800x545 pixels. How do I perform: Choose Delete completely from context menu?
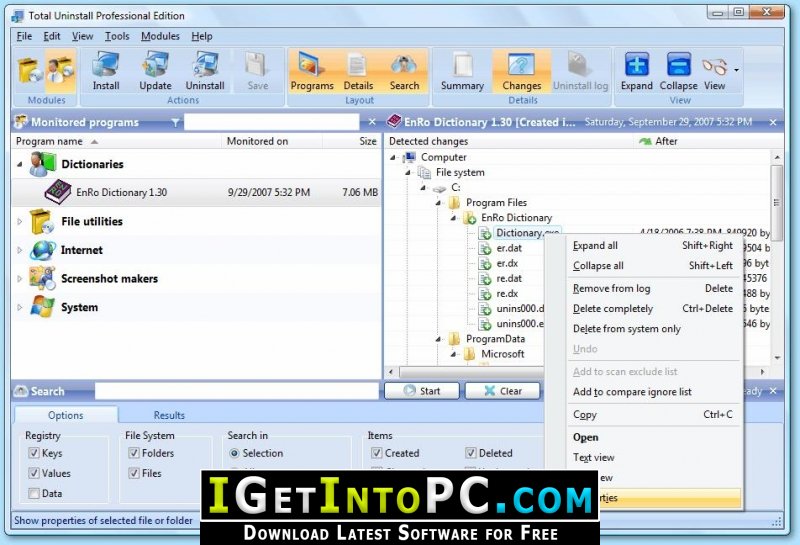click(x=653, y=309)
